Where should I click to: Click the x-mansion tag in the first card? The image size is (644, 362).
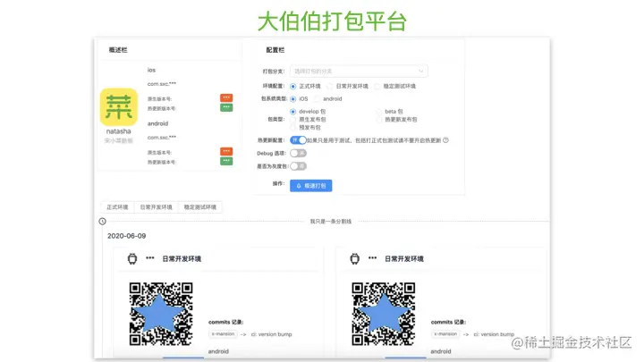223,334
